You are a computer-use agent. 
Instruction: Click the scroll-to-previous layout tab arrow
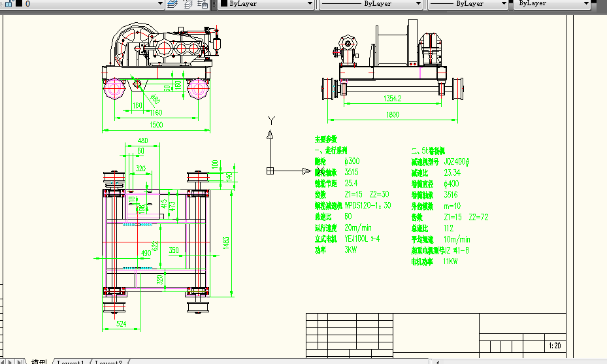coord(3,361)
